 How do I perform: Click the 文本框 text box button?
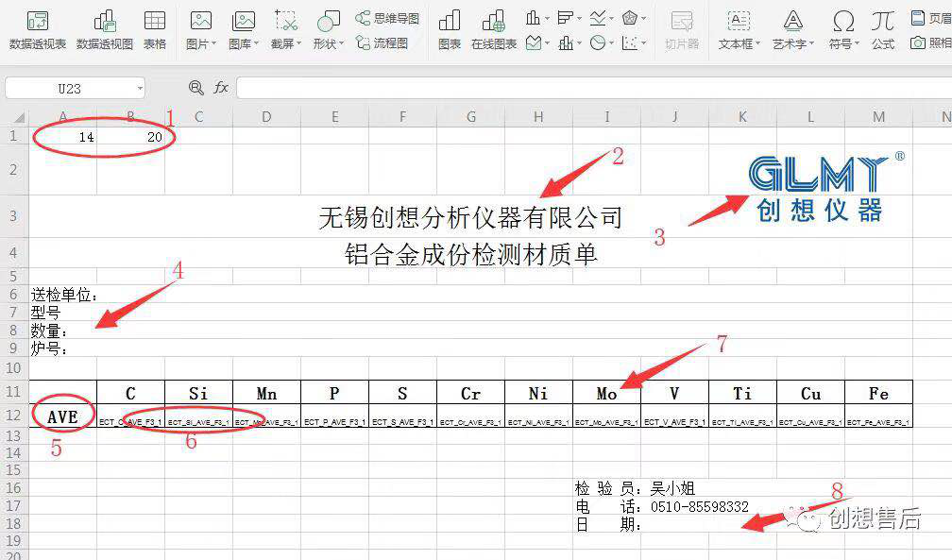(x=739, y=29)
